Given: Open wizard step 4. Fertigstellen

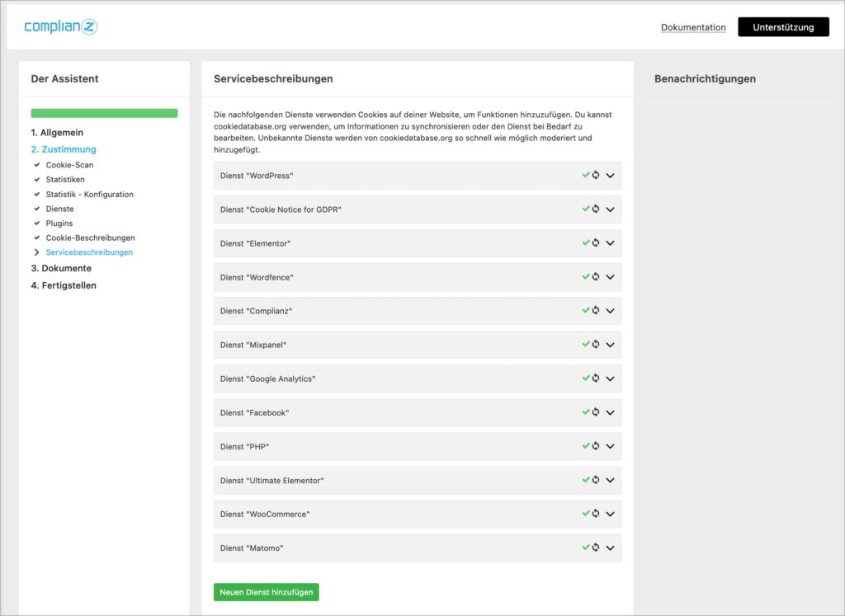Looking at the screenshot, I should (x=64, y=285).
